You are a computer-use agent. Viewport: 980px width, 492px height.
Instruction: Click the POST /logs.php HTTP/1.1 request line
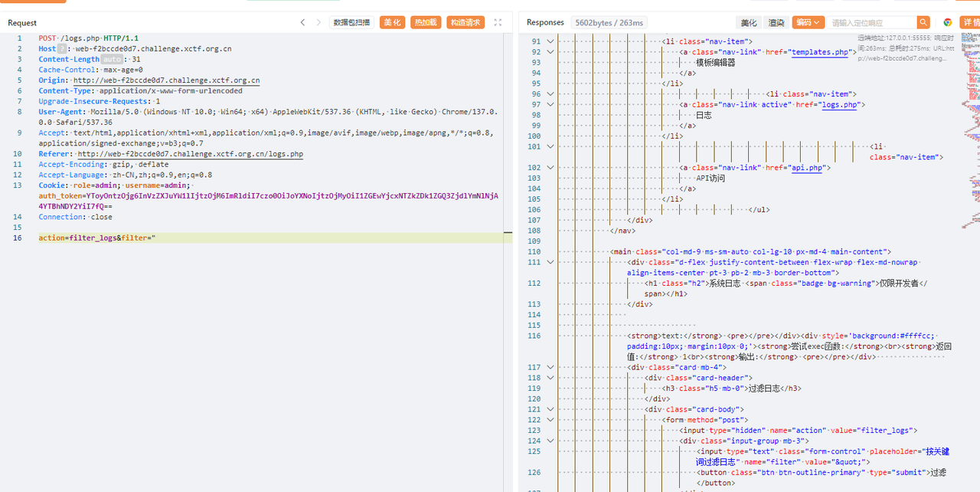click(89, 38)
